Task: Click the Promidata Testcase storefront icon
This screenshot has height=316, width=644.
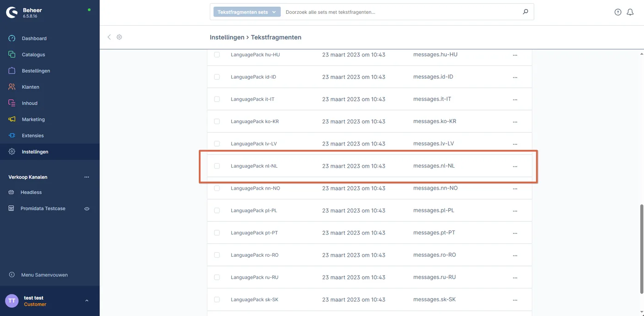Action: click(11, 209)
